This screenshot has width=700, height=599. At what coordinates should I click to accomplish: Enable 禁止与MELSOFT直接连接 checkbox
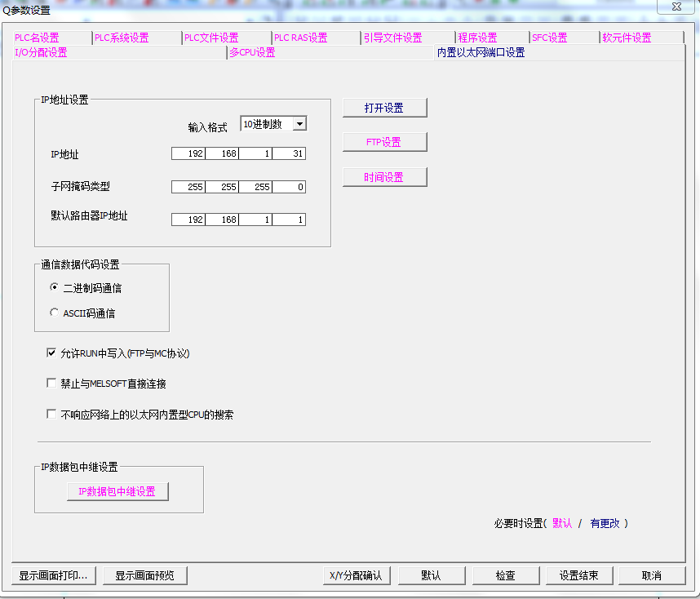52,384
